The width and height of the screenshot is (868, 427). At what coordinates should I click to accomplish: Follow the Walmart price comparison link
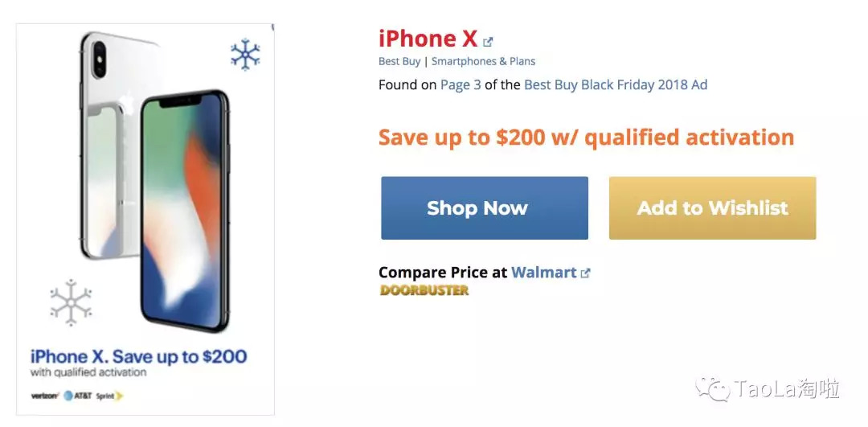click(x=543, y=273)
